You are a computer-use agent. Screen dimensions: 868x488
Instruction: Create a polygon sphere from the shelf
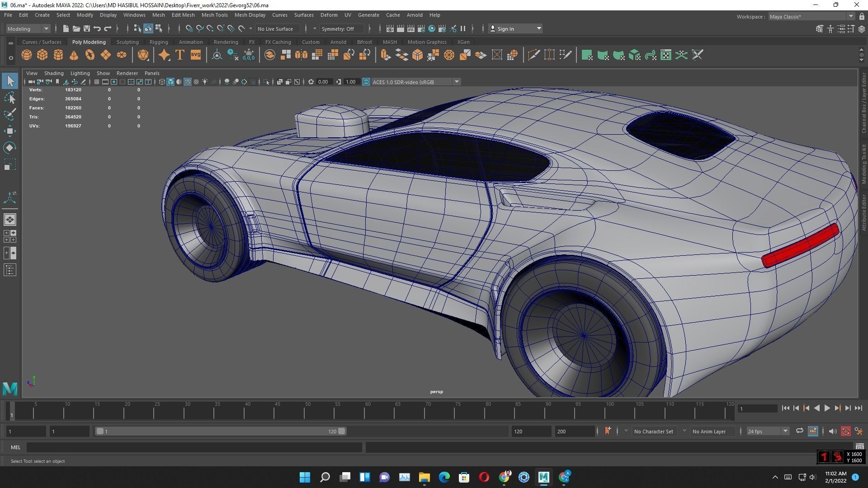click(x=27, y=55)
